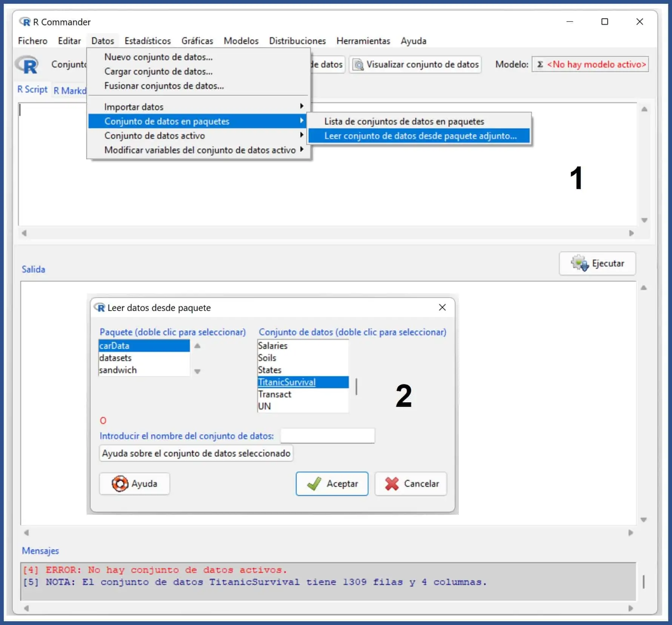
Task: Close the Leer datos desde paquete dialog
Action: tap(442, 307)
